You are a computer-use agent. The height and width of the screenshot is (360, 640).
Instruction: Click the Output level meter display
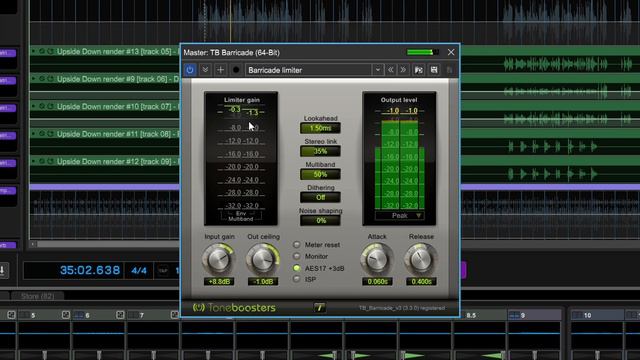(399, 158)
